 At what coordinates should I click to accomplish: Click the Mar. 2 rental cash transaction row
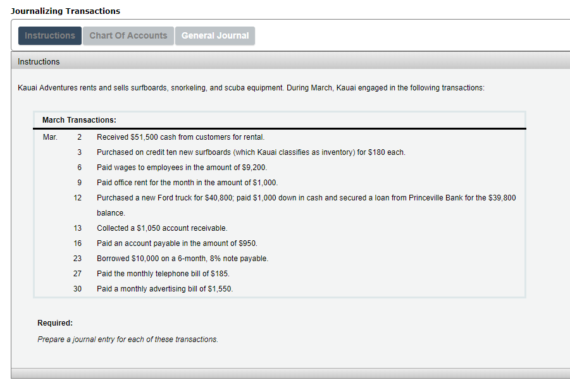(x=180, y=137)
